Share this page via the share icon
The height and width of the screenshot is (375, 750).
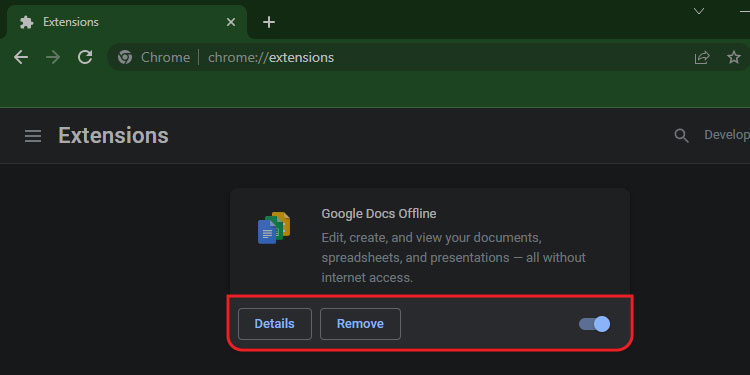pos(702,58)
